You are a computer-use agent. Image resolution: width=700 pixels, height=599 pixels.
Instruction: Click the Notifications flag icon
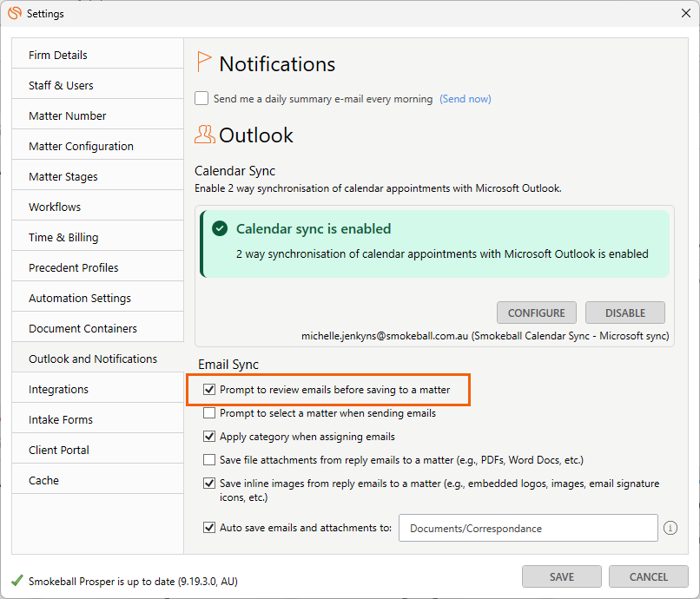click(203, 62)
